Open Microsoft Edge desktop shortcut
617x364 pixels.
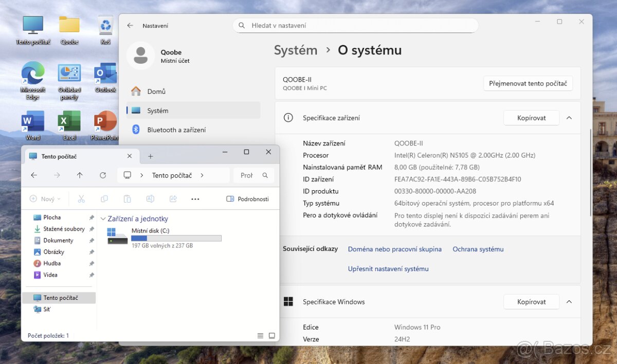click(33, 75)
